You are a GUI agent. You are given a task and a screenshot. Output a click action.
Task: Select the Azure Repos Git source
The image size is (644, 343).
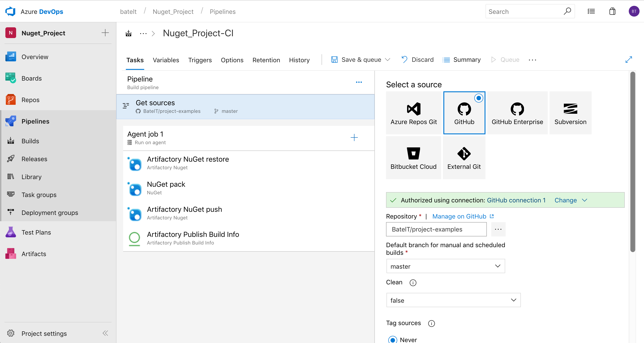coord(414,113)
